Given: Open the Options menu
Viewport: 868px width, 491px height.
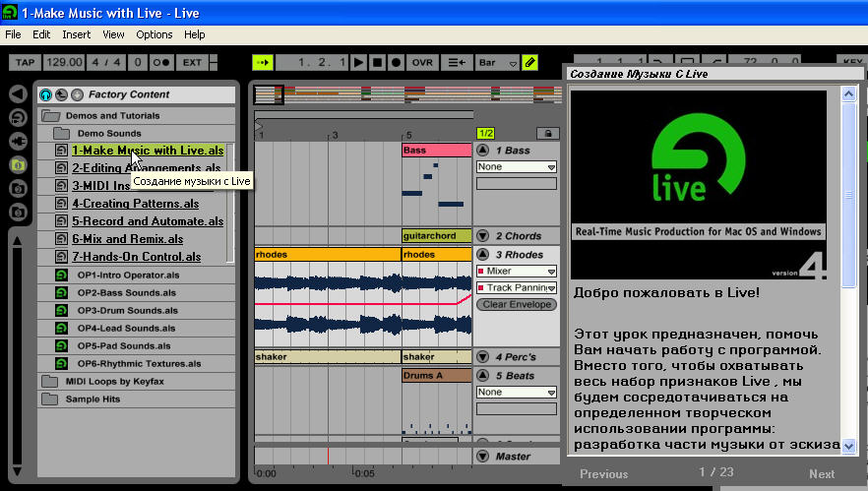Looking at the screenshot, I should pos(154,34).
